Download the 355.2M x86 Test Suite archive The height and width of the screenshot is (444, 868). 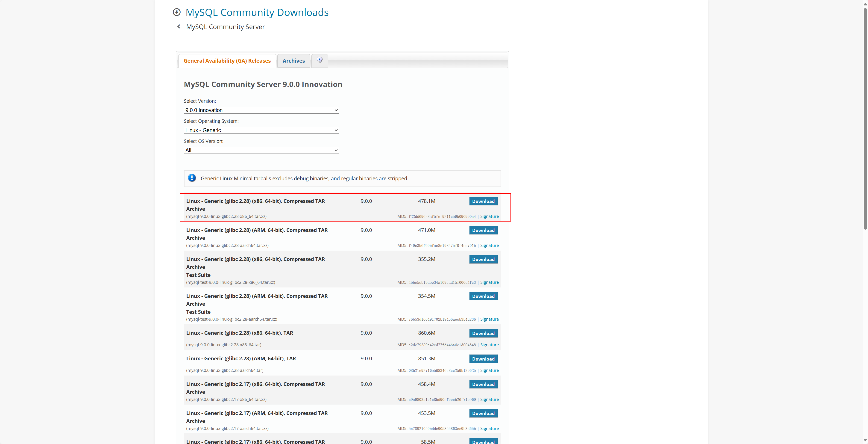pos(483,259)
